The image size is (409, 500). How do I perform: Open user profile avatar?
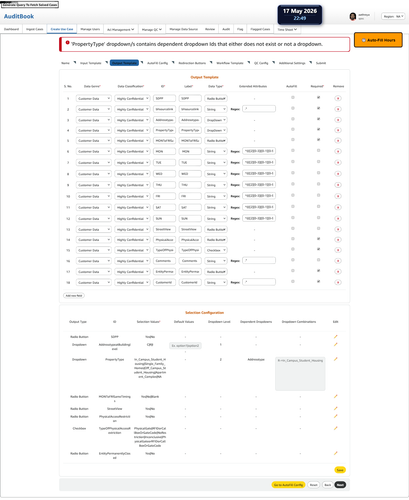click(353, 16)
